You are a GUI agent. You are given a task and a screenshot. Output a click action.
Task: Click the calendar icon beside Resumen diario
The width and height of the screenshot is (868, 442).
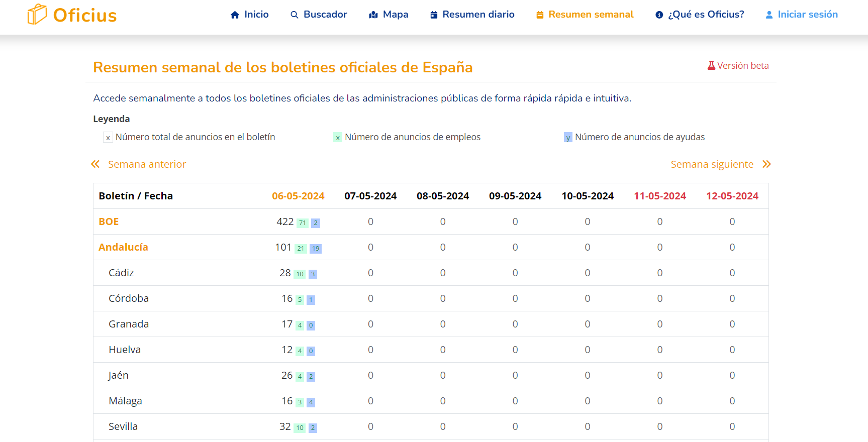pos(434,15)
